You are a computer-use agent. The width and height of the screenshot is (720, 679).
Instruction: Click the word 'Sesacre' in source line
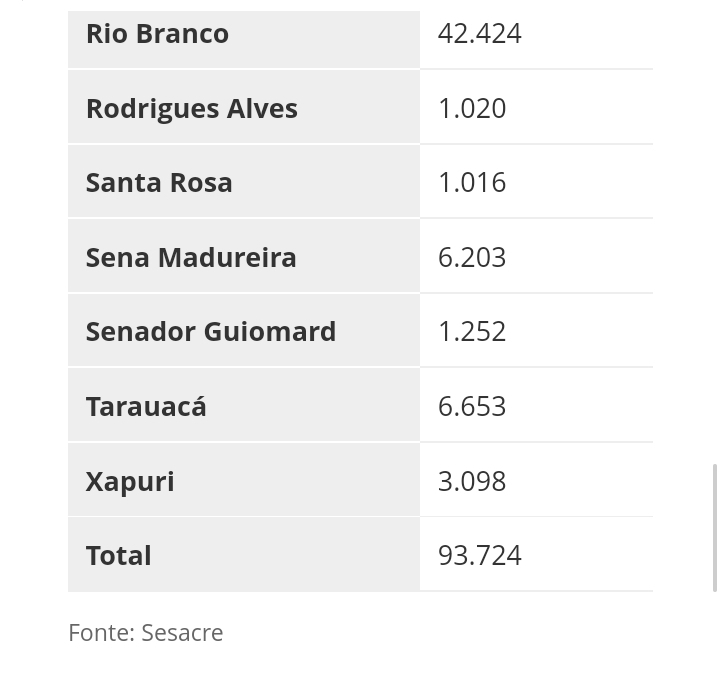182,632
